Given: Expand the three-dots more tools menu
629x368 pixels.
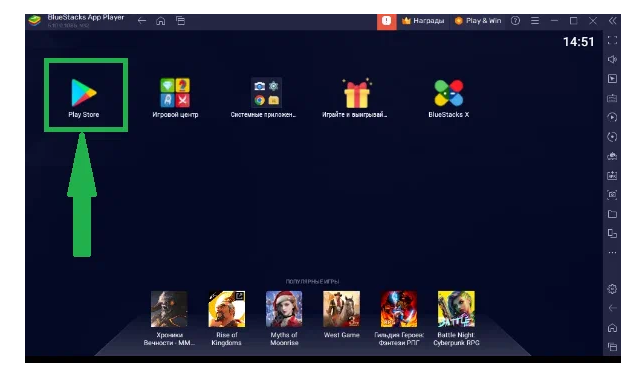Looking at the screenshot, I should click(612, 252).
